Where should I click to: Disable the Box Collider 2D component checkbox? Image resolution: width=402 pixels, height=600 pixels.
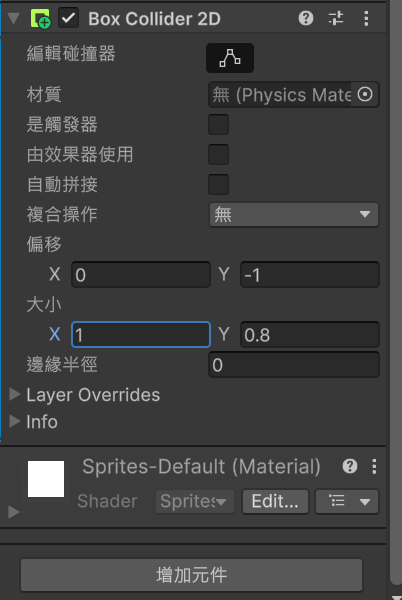click(68, 18)
